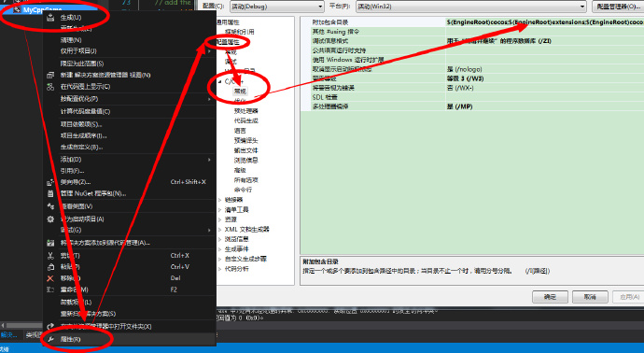Click the 调试信息格式 value (/ZI)
Viewport: 644px width, 353px height.
(x=545, y=41)
